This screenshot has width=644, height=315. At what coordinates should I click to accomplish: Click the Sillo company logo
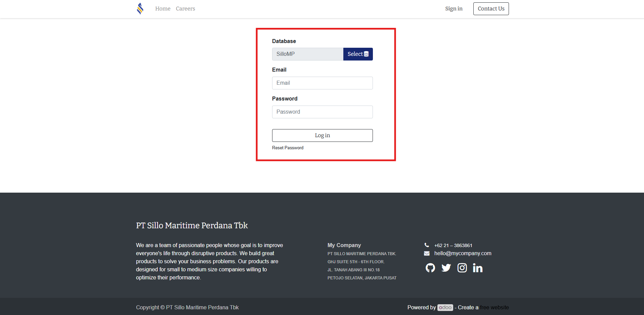[140, 8]
